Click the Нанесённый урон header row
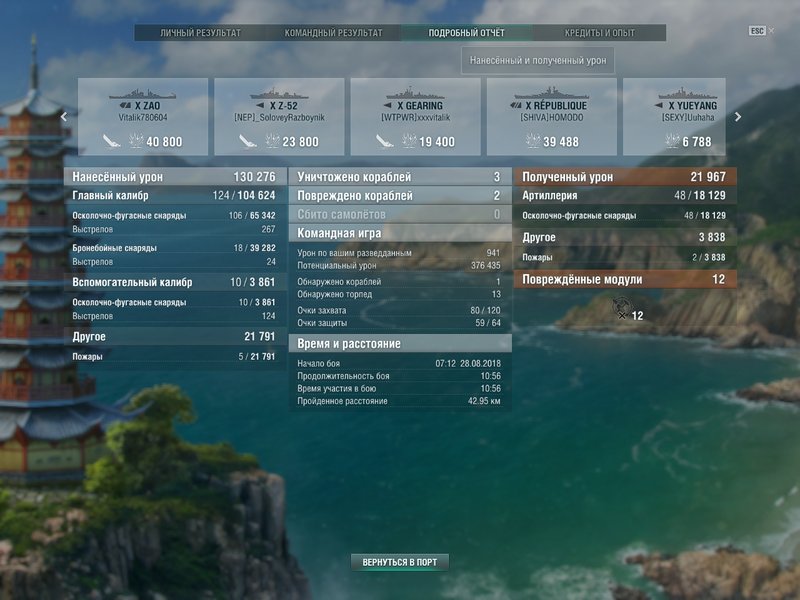Screen dimensions: 800x600 [174, 177]
